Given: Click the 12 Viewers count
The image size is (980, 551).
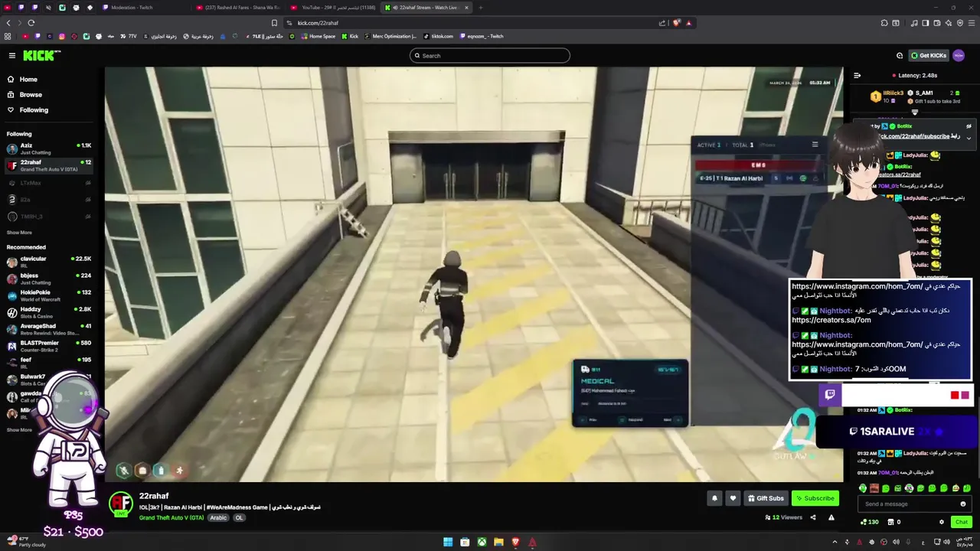Looking at the screenshot, I should click(x=784, y=517).
